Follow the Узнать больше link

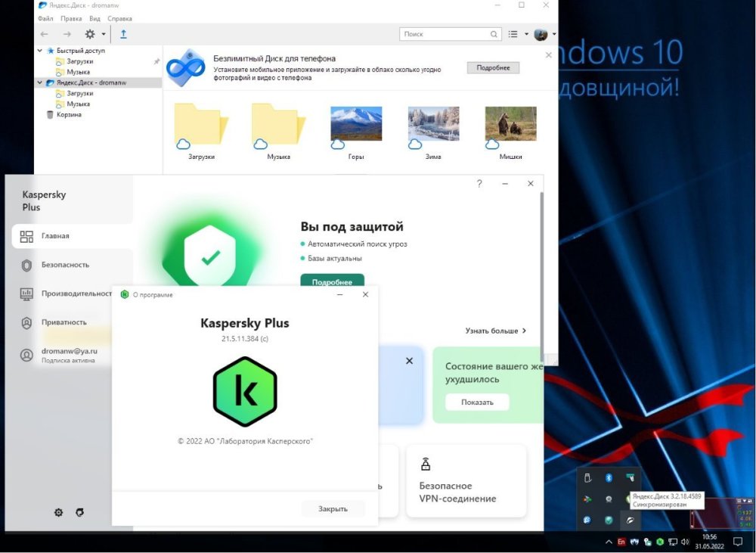click(x=496, y=331)
